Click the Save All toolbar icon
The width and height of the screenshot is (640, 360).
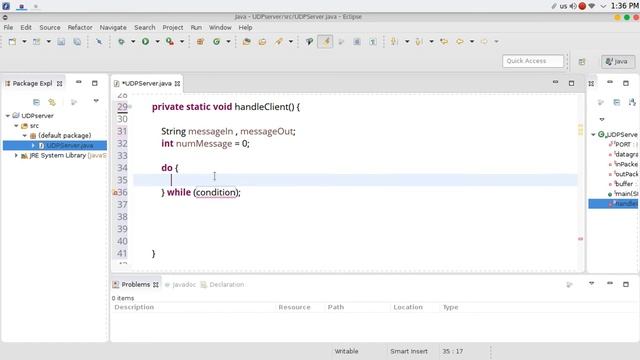click(x=77, y=42)
